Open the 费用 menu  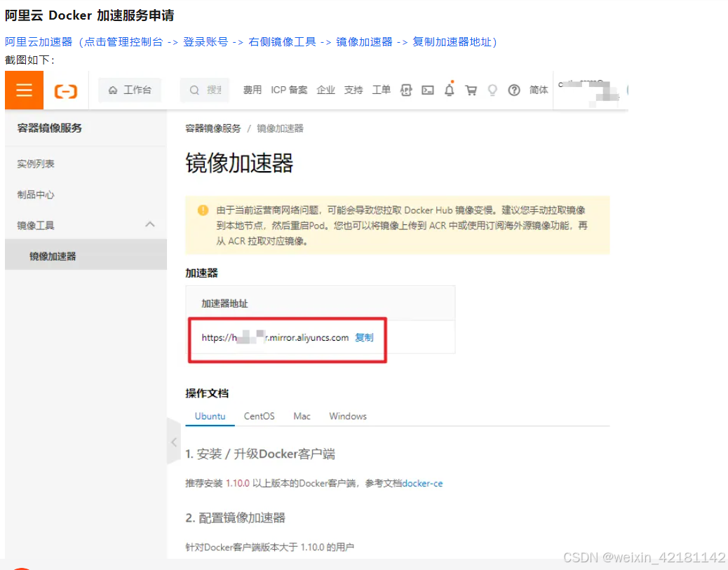tap(252, 90)
